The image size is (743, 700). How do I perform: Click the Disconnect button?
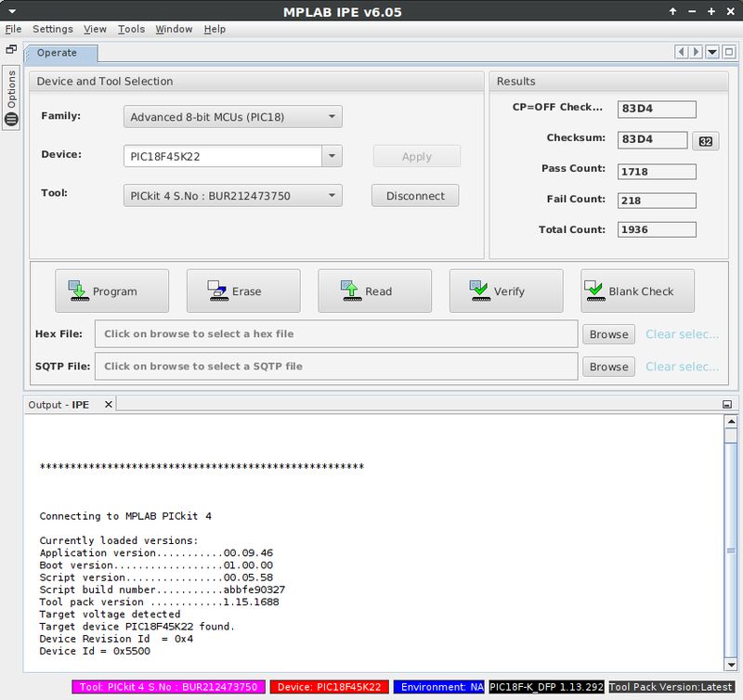coord(415,196)
